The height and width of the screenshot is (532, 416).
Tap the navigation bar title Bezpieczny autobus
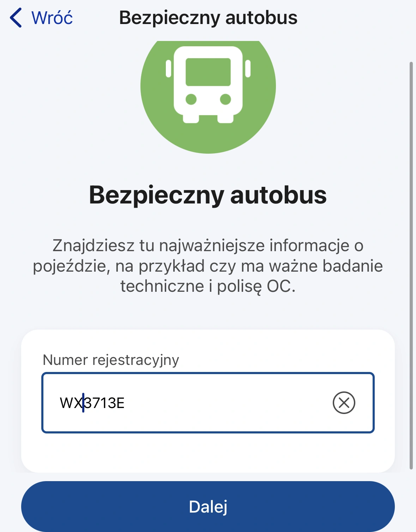click(208, 18)
